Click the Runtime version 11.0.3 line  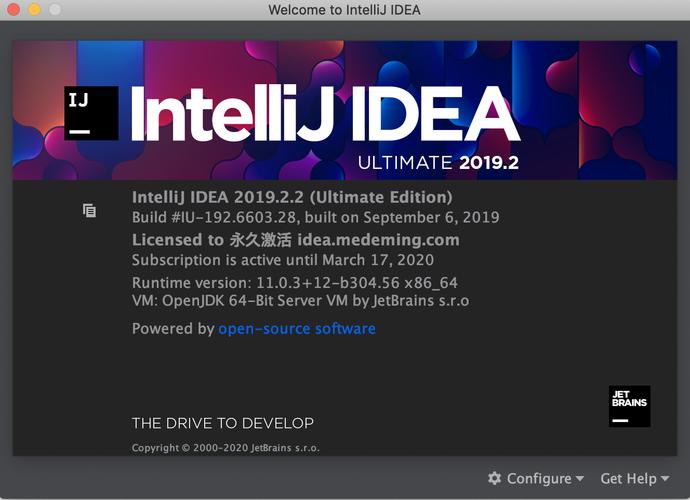tap(295, 283)
